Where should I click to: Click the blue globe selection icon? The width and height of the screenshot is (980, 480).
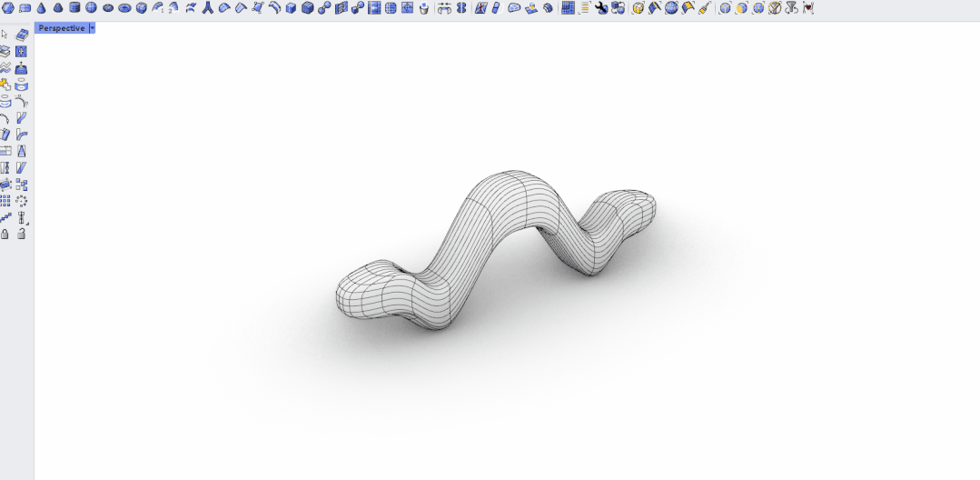(671, 8)
